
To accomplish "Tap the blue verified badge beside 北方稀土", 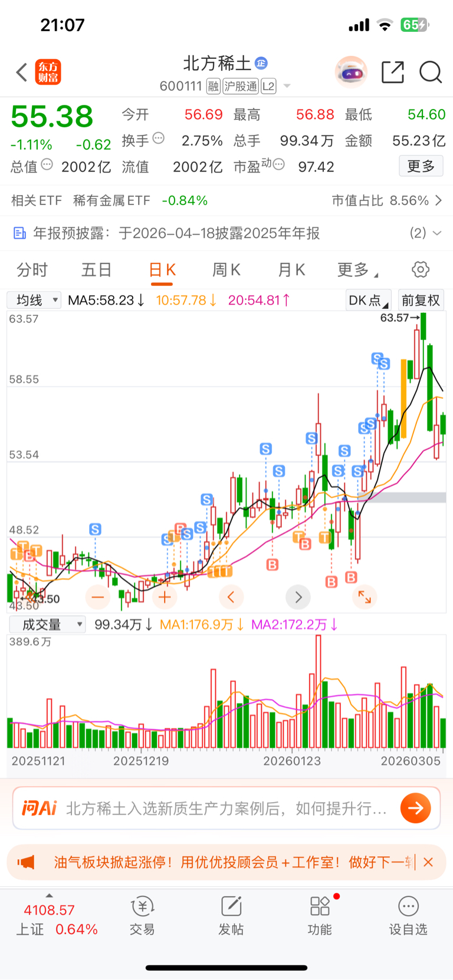I will [261, 63].
